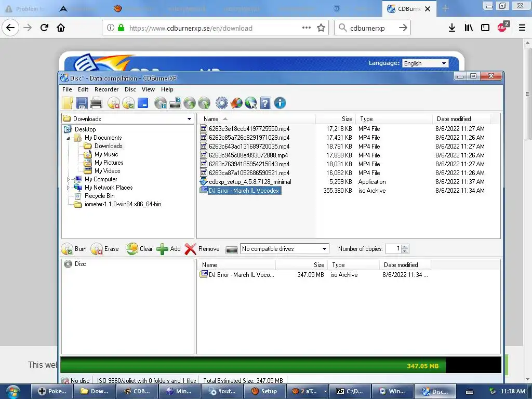Increase the number of copies
532x399 pixels.
pos(405,246)
